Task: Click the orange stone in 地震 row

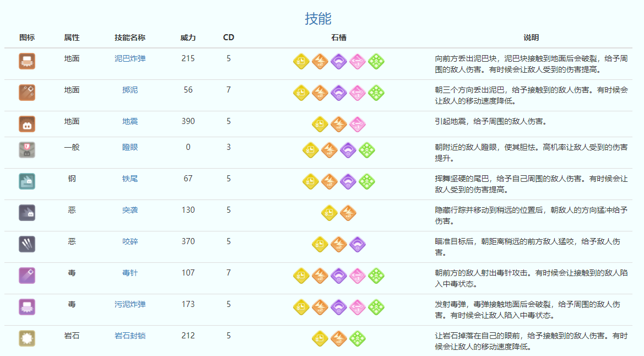Action: pos(339,124)
